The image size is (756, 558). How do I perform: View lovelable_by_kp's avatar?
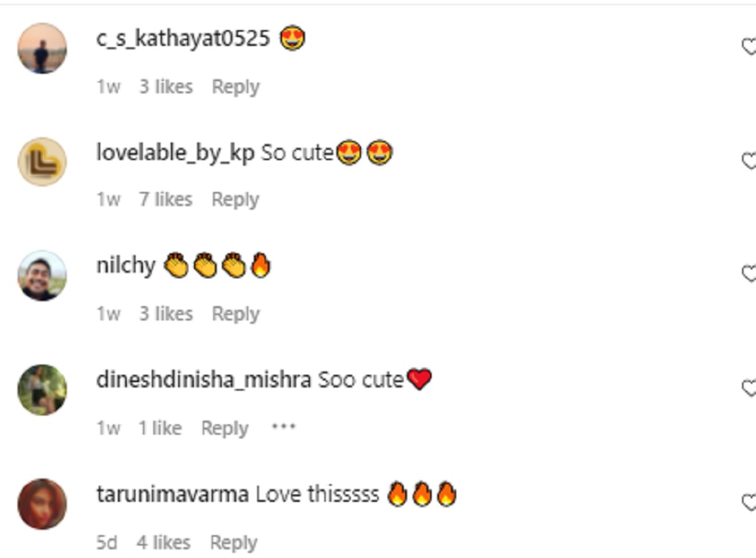(x=42, y=162)
